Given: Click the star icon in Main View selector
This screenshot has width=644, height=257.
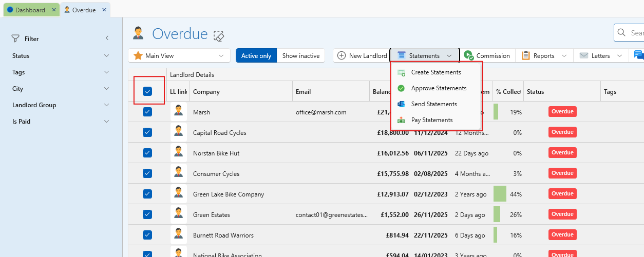Looking at the screenshot, I should pos(138,55).
